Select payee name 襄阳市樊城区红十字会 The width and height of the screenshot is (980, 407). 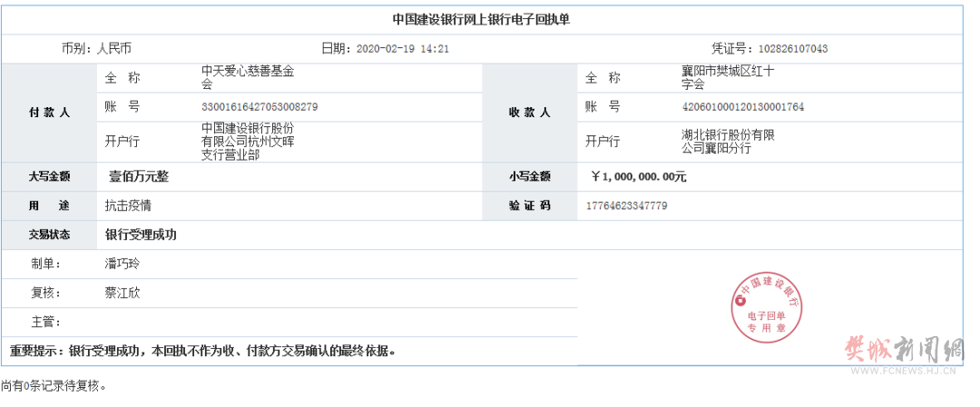point(728,78)
